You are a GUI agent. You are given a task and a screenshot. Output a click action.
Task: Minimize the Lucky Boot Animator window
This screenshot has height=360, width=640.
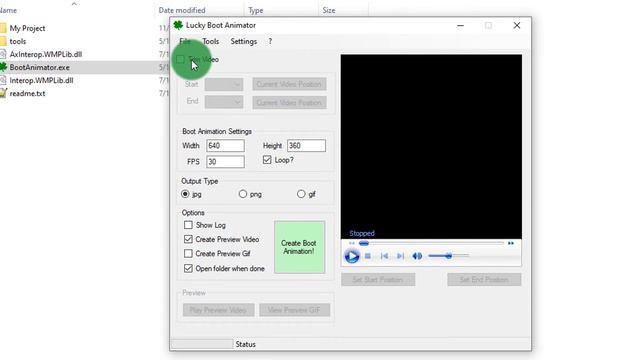[x=460, y=25]
